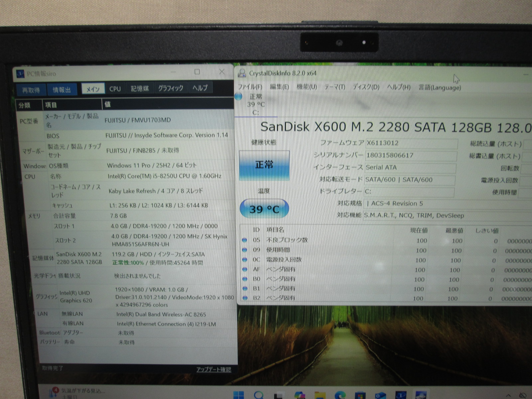Image resolution: width=532 pixels, height=399 pixels.
Task: Open the 言語(Language) menu
Action: (440, 88)
